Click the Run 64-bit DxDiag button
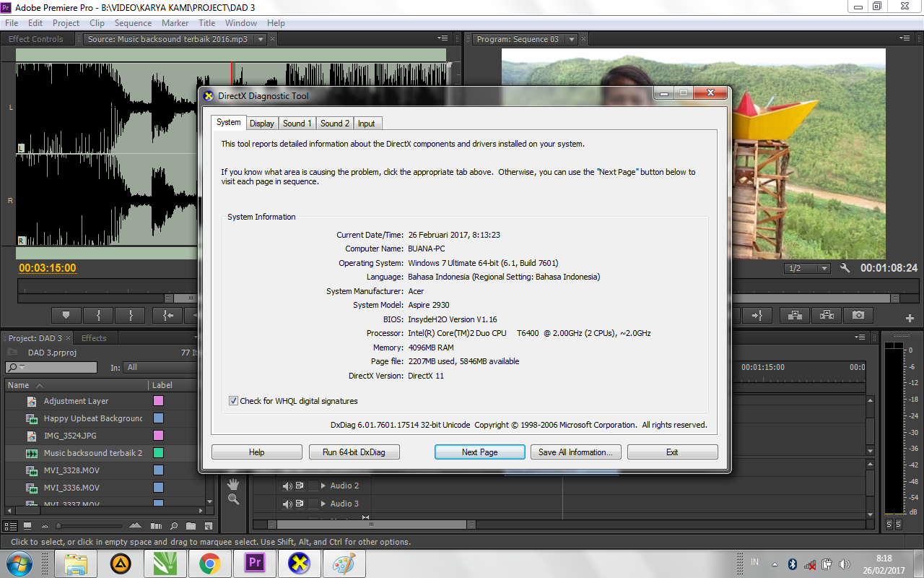The width and height of the screenshot is (924, 578). pos(354,452)
